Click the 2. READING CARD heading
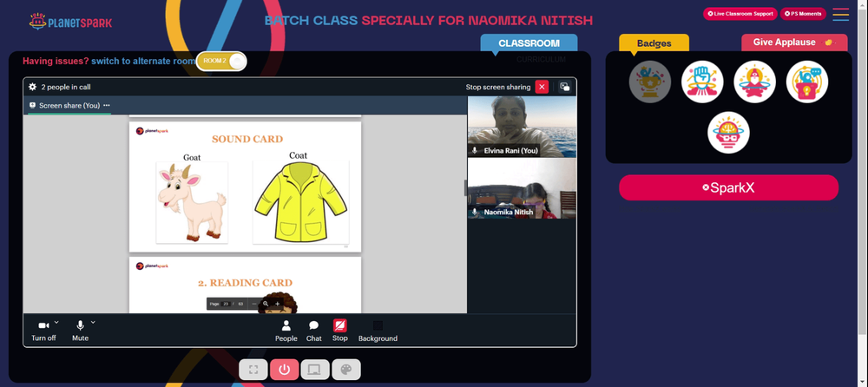 coord(246,283)
